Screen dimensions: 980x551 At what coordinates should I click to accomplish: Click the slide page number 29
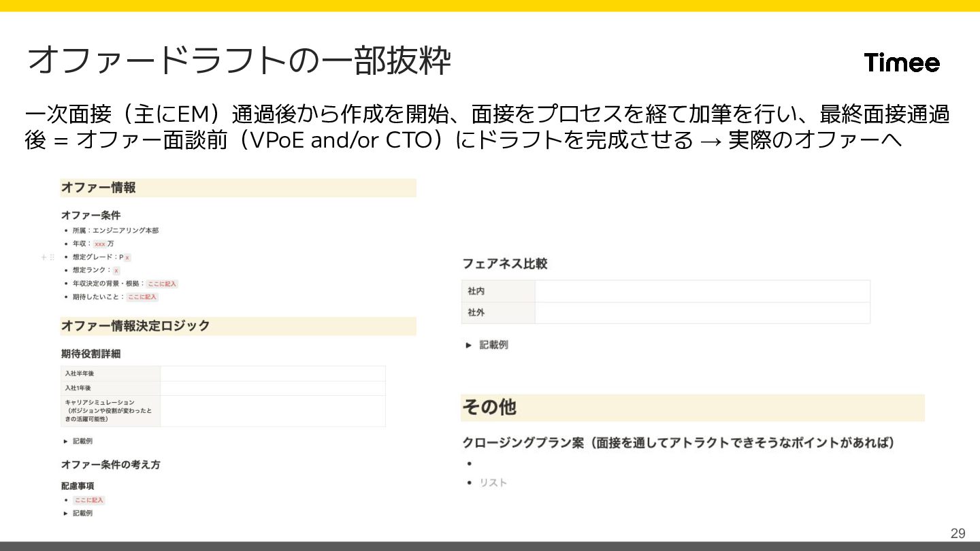(958, 533)
